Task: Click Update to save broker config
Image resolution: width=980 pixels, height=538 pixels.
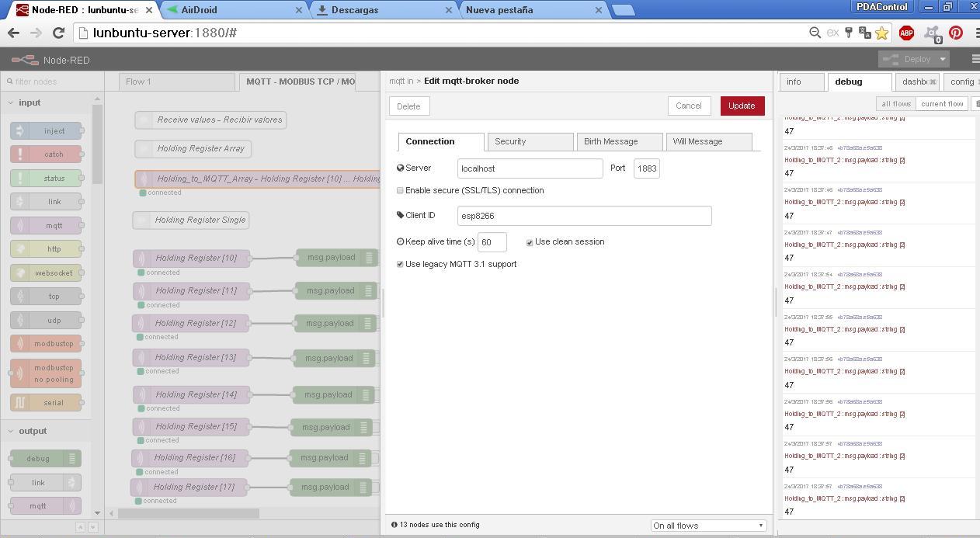Action: (742, 106)
